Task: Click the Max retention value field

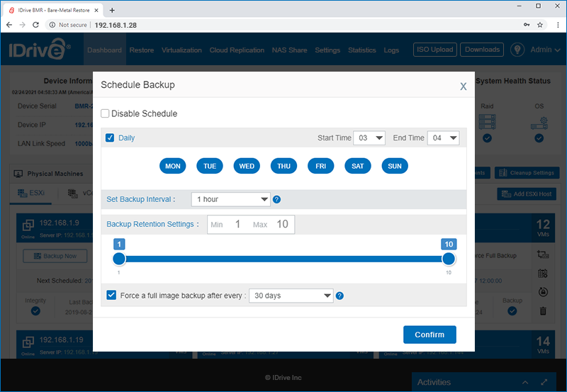Action: (x=282, y=224)
